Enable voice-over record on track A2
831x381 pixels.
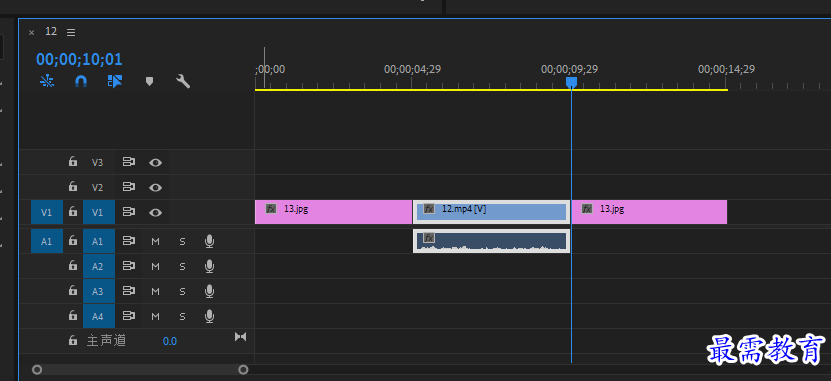pyautogui.click(x=209, y=267)
